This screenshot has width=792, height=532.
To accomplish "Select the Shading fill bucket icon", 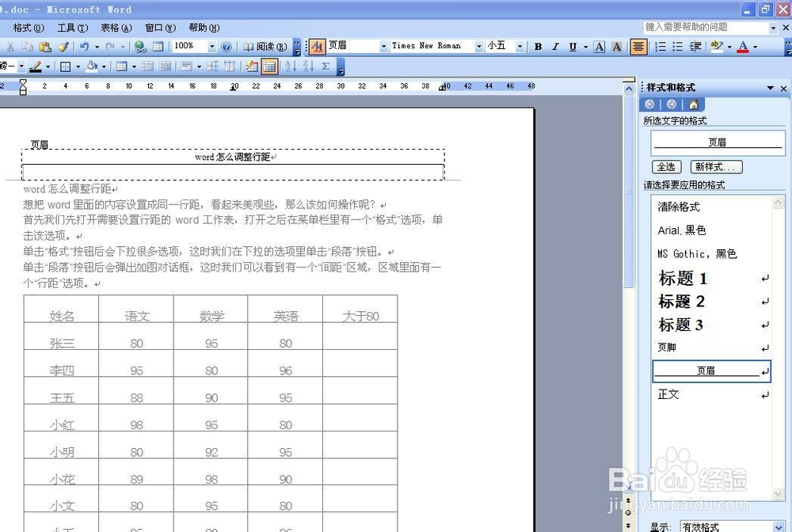I will [x=93, y=67].
